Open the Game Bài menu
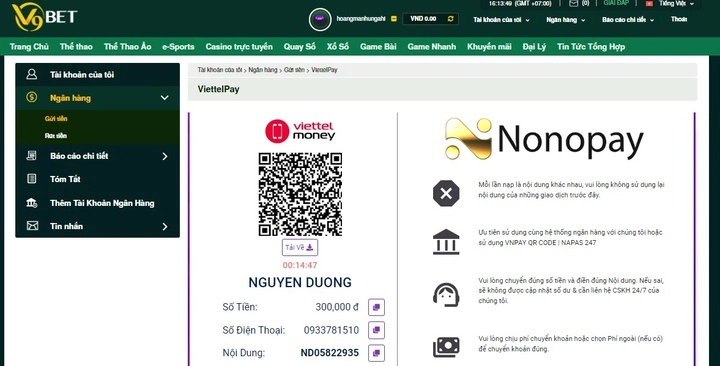This screenshot has height=366, width=720. pos(378,46)
